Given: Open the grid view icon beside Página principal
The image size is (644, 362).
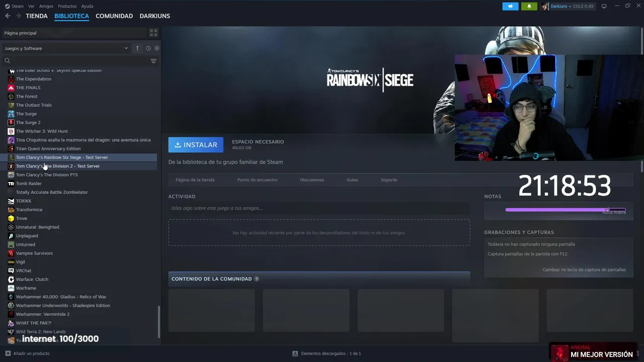Looking at the screenshot, I should [153, 33].
